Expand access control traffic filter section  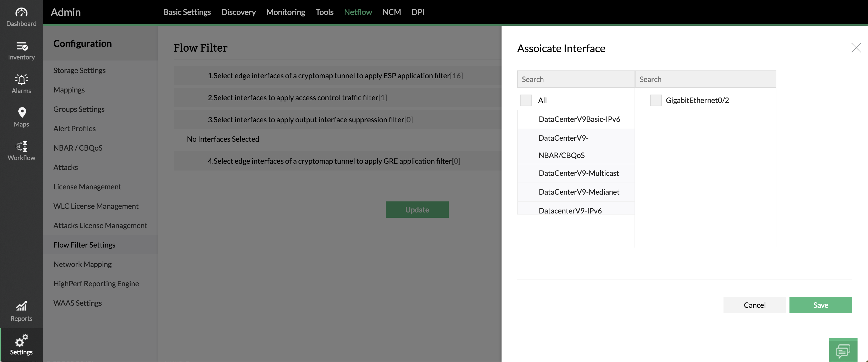click(x=297, y=98)
